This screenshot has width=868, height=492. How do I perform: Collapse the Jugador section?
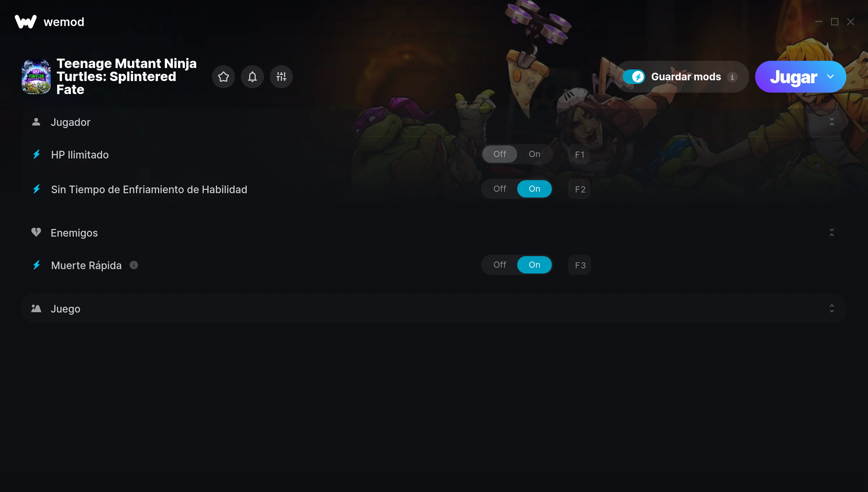tap(832, 122)
